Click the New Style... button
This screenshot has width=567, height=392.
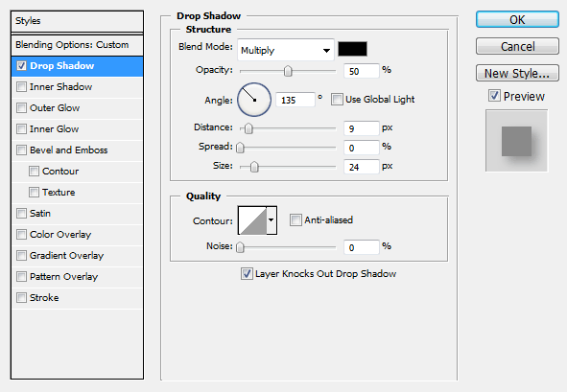(x=517, y=74)
